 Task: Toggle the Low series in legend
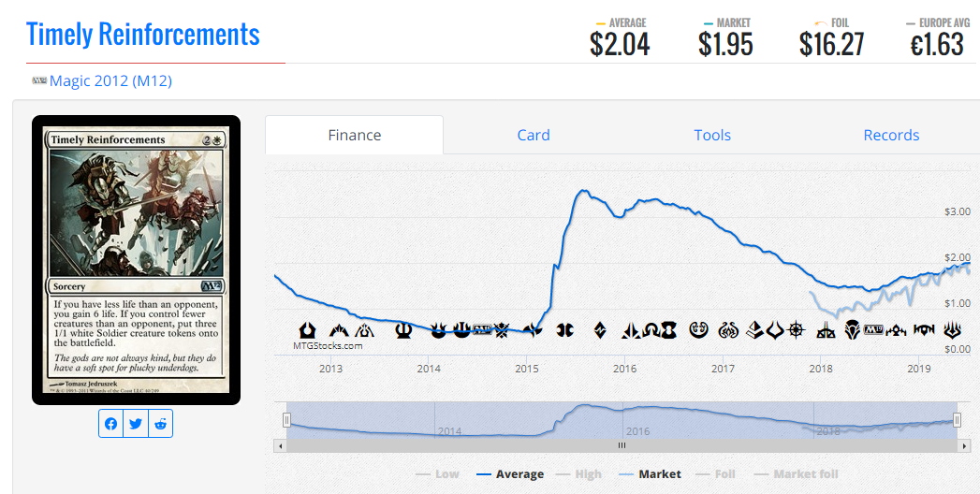click(x=437, y=474)
